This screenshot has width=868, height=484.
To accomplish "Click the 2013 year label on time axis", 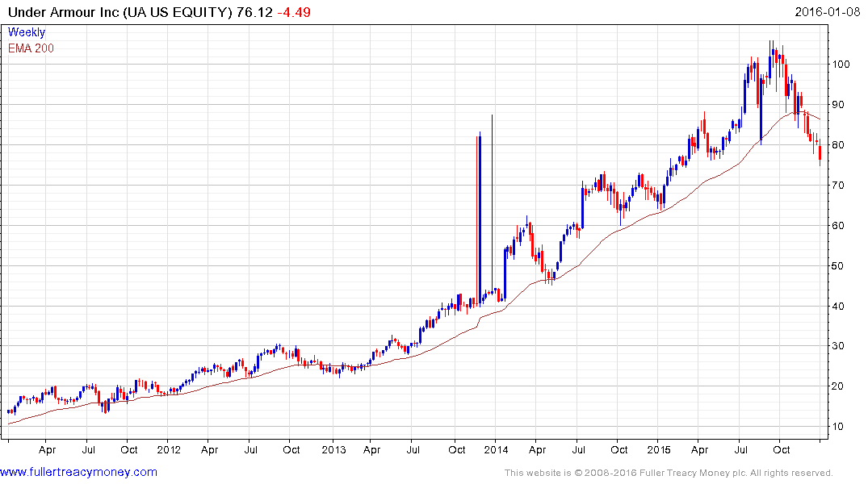I will point(333,449).
